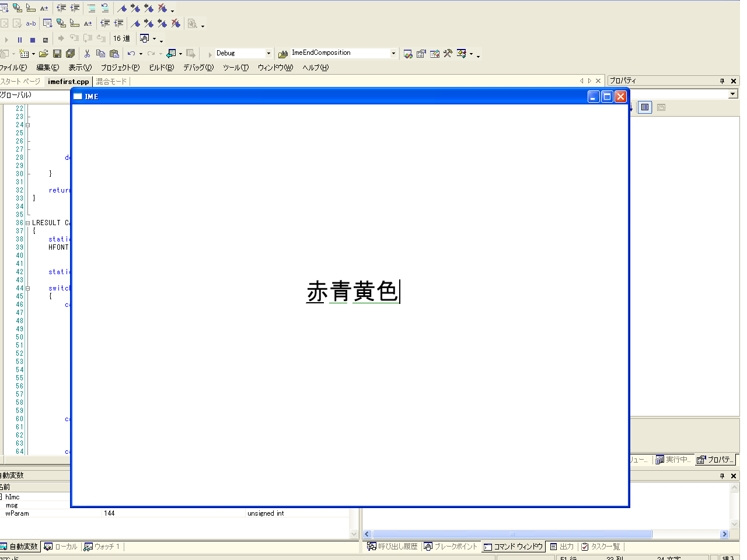This screenshot has height=560, width=747.
Task: Click the Paste clipboard icon
Action: [114, 54]
